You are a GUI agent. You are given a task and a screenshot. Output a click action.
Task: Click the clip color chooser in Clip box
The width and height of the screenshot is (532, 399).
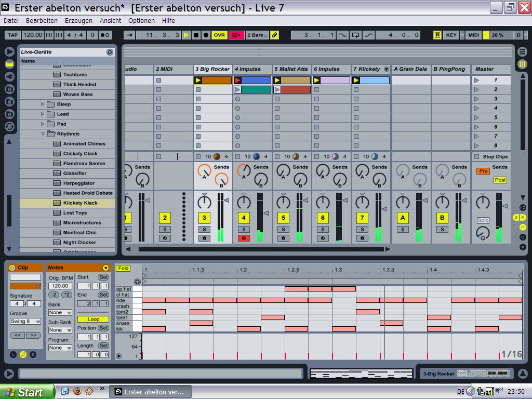pyautogui.click(x=25, y=286)
